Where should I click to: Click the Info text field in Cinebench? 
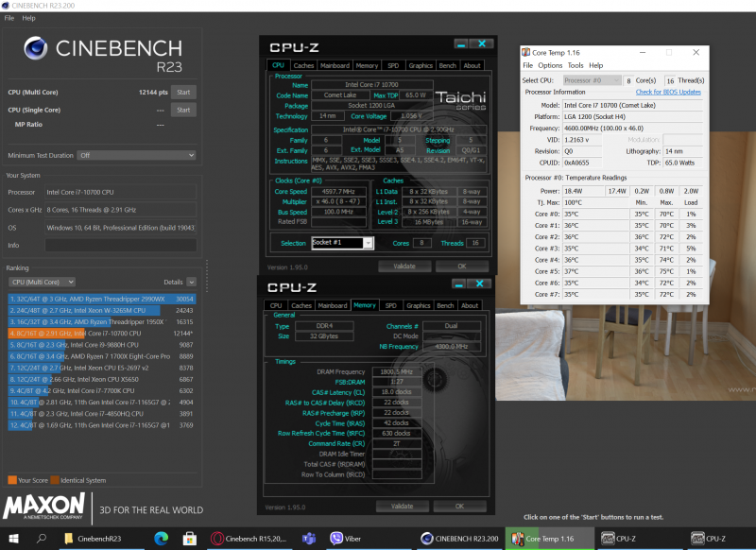(x=120, y=245)
